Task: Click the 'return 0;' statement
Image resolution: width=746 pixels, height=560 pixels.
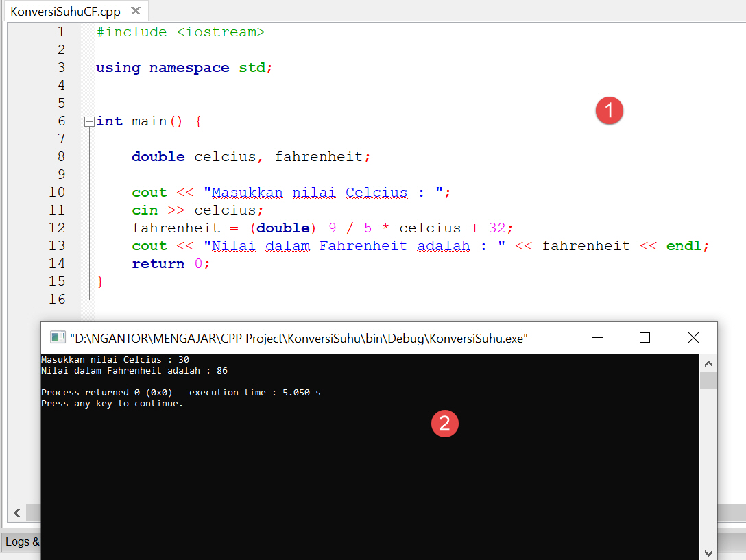Action: click(x=171, y=264)
